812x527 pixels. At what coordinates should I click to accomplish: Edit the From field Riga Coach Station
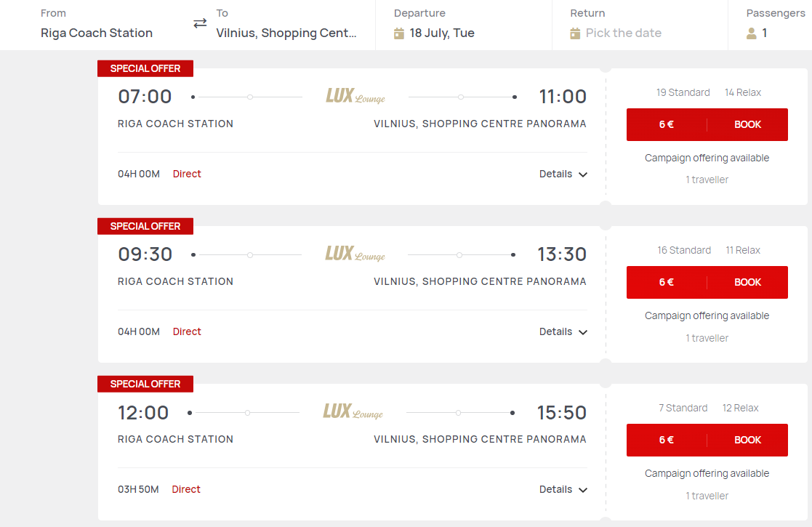(97, 33)
